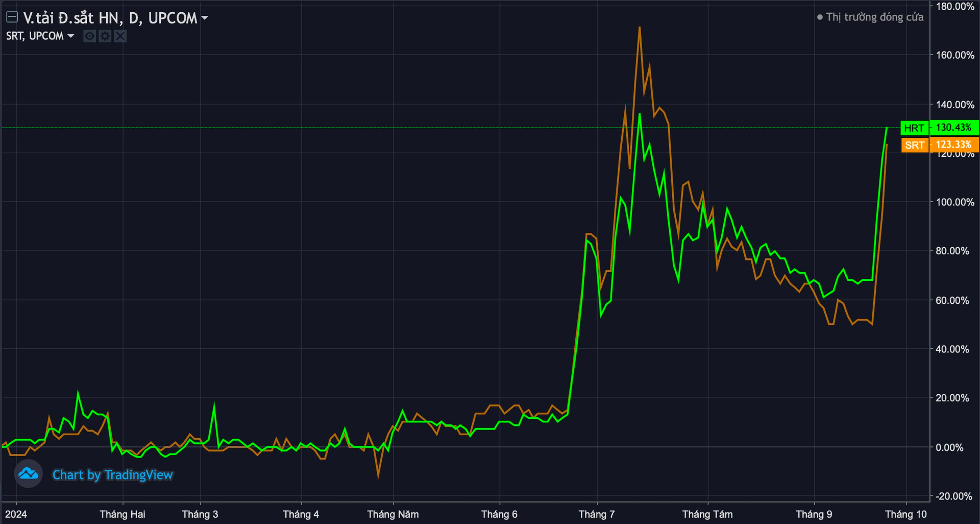Screen dimensions: 980x524
Task: Click the TradingView cloud logo
Action: [x=29, y=474]
